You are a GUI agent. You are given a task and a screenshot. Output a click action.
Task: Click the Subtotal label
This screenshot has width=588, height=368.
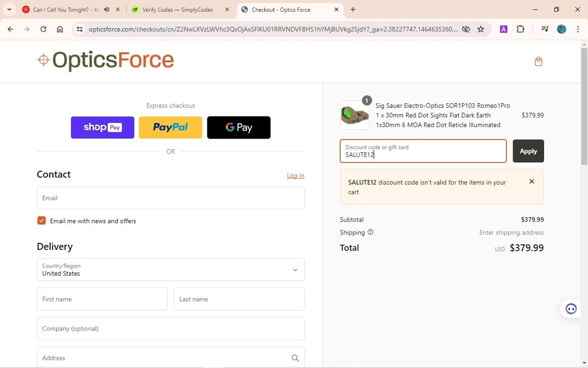pyautogui.click(x=352, y=219)
